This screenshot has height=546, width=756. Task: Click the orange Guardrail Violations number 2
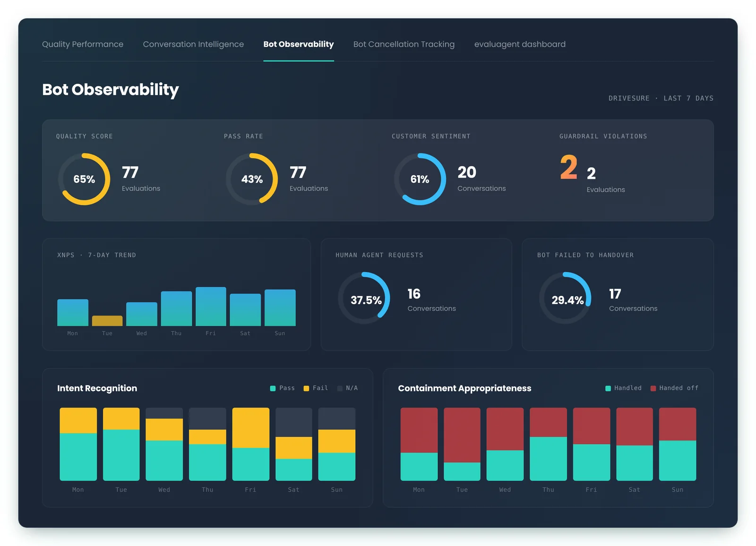click(569, 167)
